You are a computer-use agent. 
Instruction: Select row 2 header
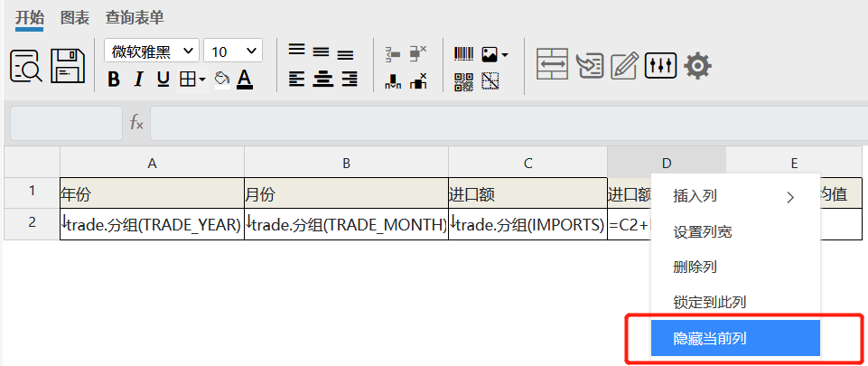tap(33, 224)
